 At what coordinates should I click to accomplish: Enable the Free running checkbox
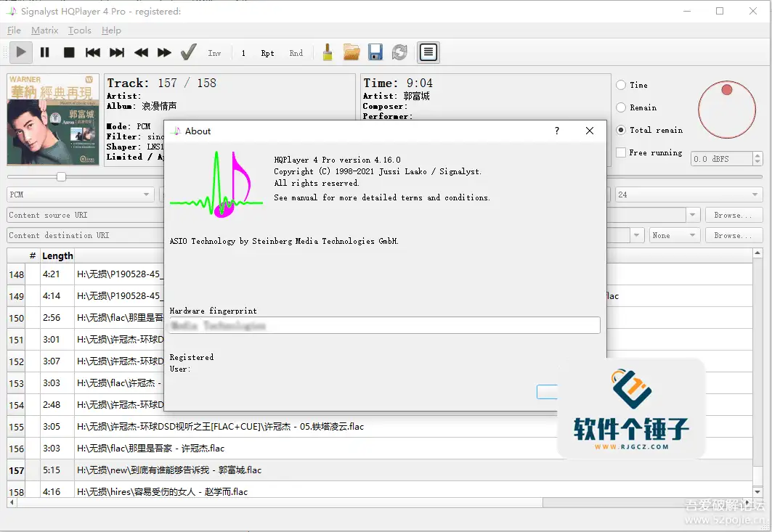621,152
